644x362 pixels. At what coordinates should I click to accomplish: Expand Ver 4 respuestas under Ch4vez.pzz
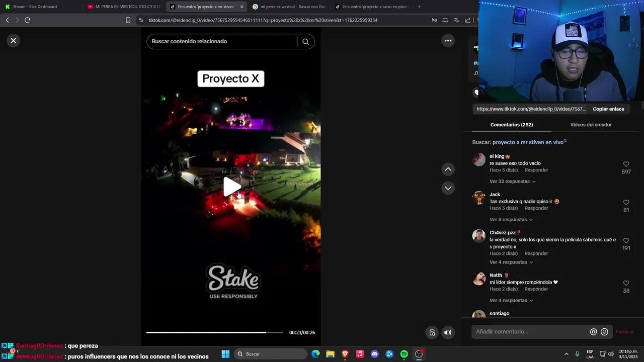[511, 262]
